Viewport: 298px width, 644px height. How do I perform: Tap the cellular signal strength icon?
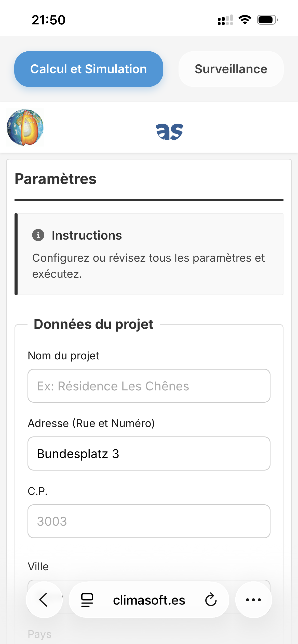(225, 20)
